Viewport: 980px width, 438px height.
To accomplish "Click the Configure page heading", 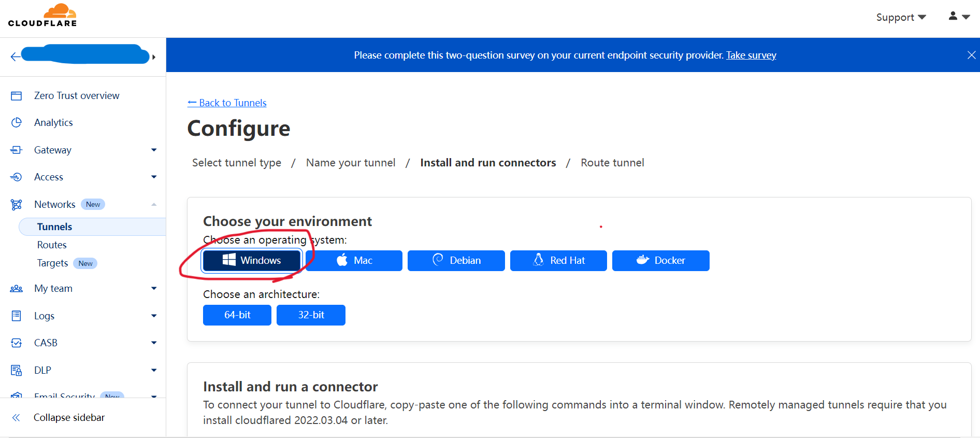I will coord(239,129).
